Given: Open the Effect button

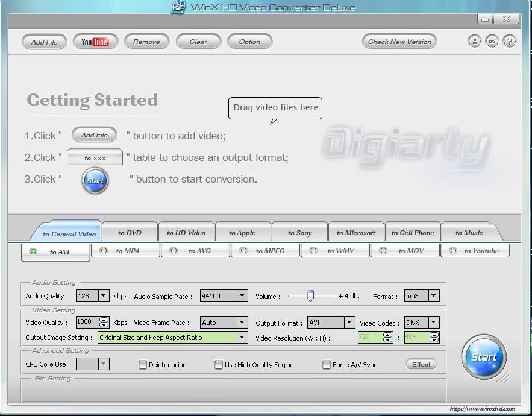Looking at the screenshot, I should tap(421, 364).
